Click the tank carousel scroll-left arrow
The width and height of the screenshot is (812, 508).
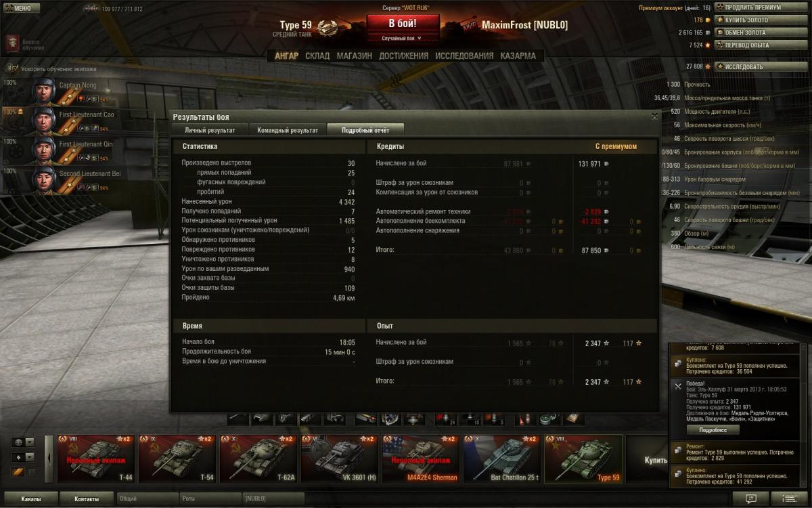pos(49,459)
